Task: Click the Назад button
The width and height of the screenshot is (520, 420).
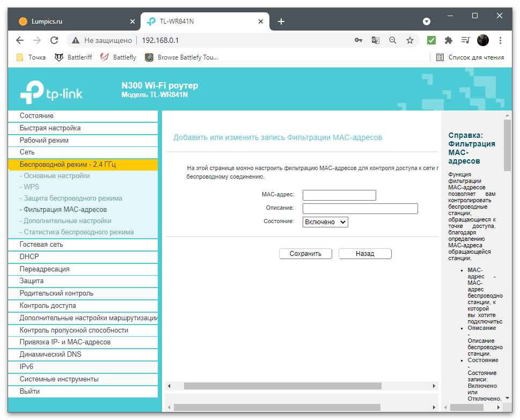Action: pyautogui.click(x=365, y=254)
